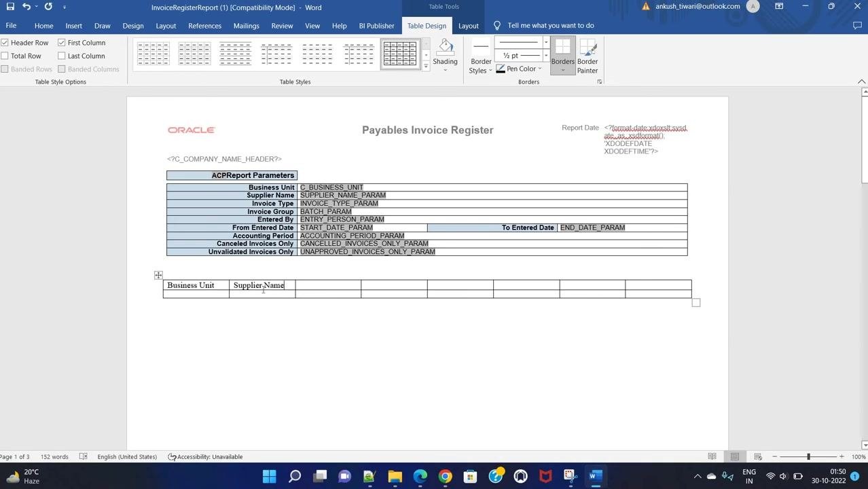
Task: Open the BI Publisher tab
Action: (x=376, y=26)
